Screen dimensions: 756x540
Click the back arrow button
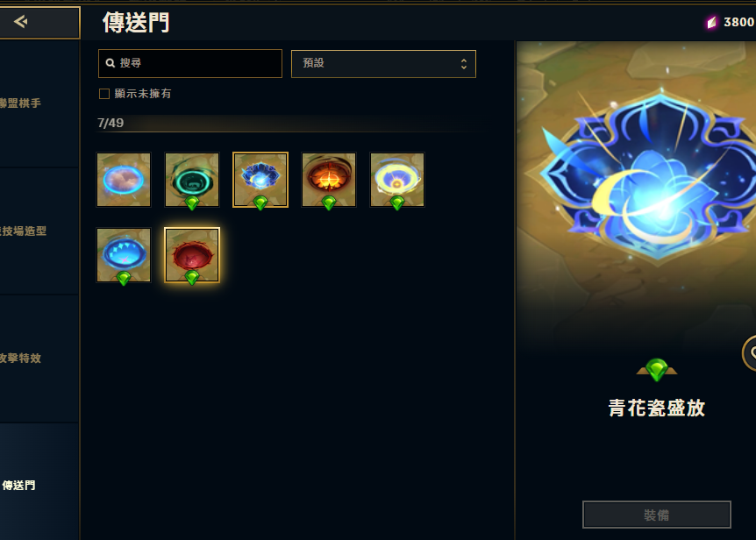(39, 22)
